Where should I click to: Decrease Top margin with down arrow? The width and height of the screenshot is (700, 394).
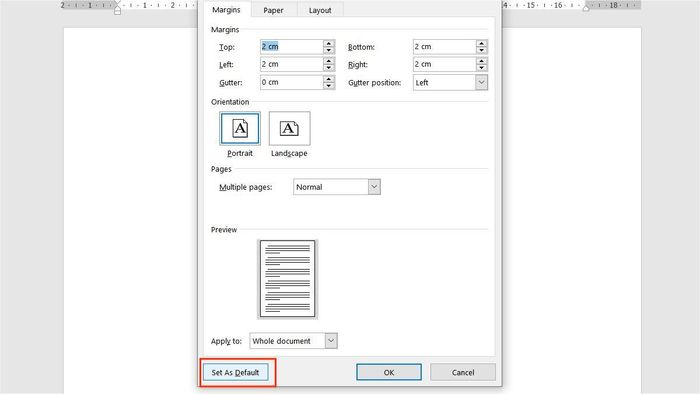click(x=329, y=50)
